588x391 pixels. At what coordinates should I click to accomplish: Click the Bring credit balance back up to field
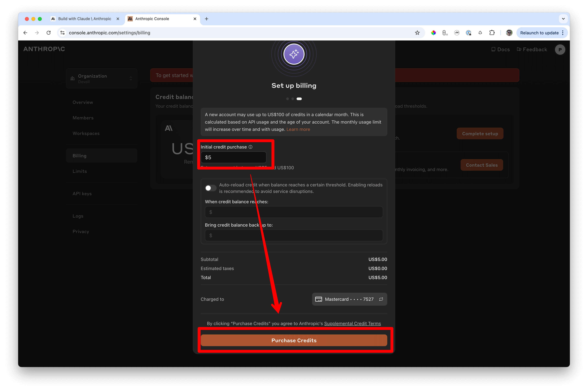pyautogui.click(x=294, y=235)
